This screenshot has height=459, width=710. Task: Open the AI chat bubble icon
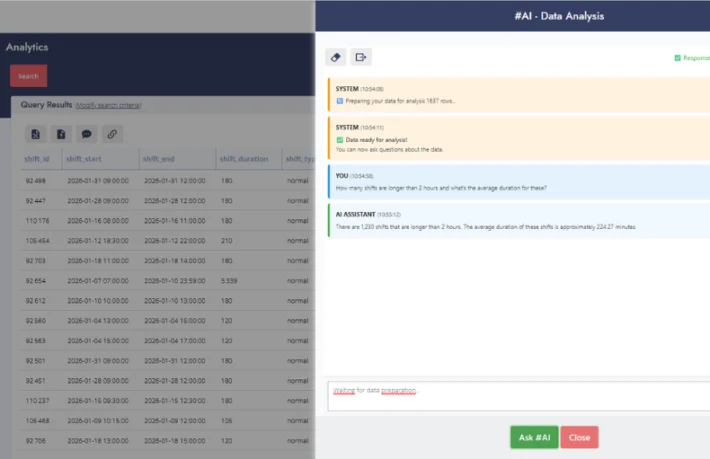[86, 134]
